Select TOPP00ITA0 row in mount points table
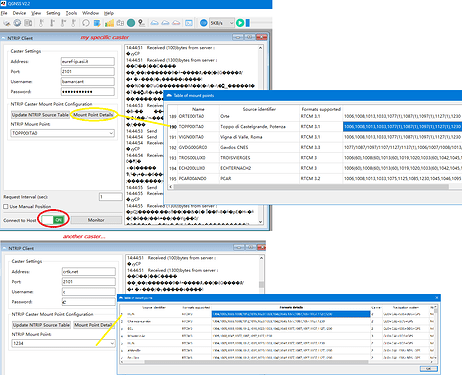Viewport: 462px width, 375px height. (315, 127)
